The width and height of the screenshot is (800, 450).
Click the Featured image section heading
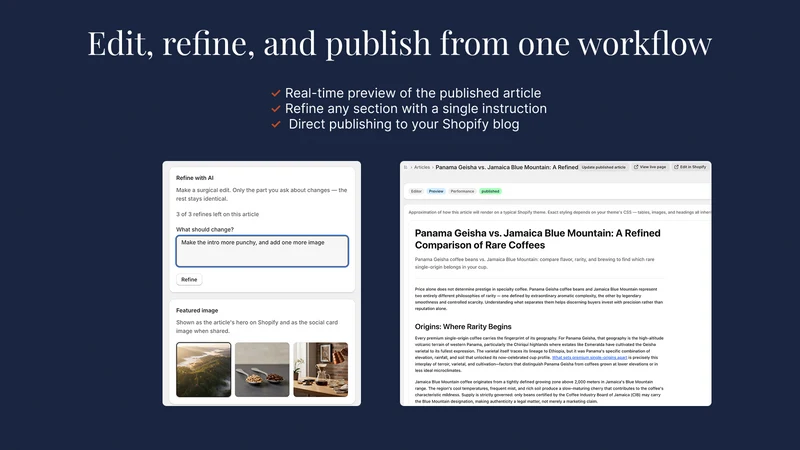pyautogui.click(x=197, y=310)
